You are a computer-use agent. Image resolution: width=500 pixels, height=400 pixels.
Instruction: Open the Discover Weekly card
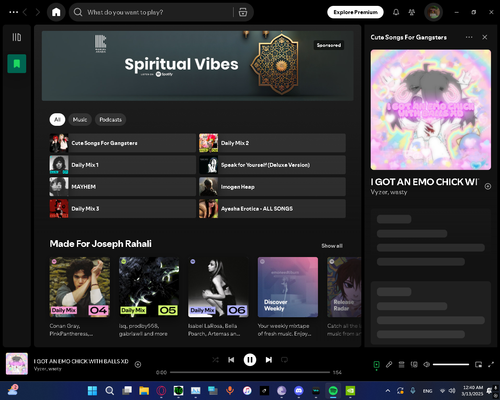(x=288, y=297)
